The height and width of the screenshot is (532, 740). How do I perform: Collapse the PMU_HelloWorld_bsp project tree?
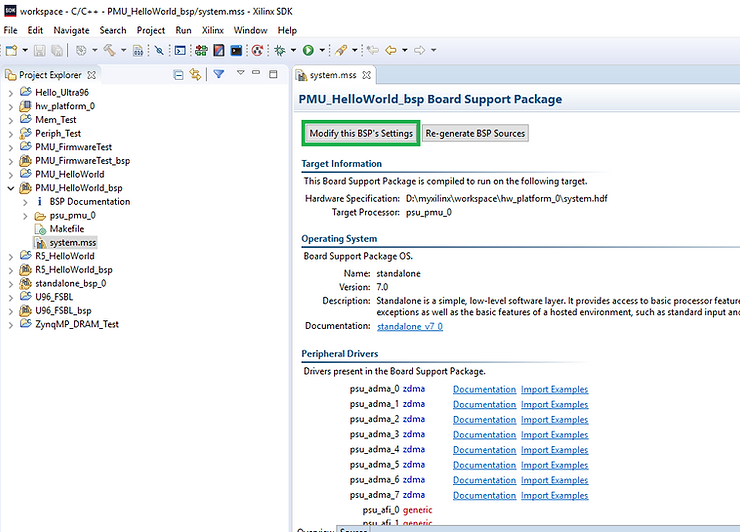click(11, 187)
